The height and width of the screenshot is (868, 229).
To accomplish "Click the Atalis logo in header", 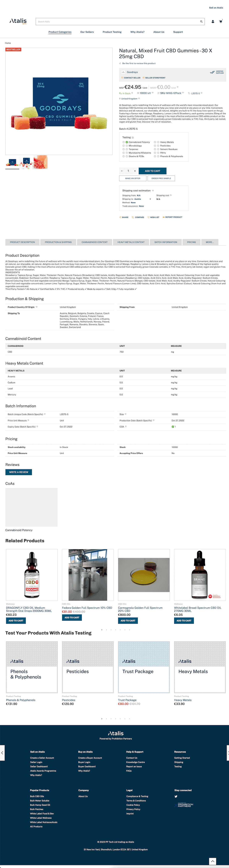I will click(x=18, y=21).
